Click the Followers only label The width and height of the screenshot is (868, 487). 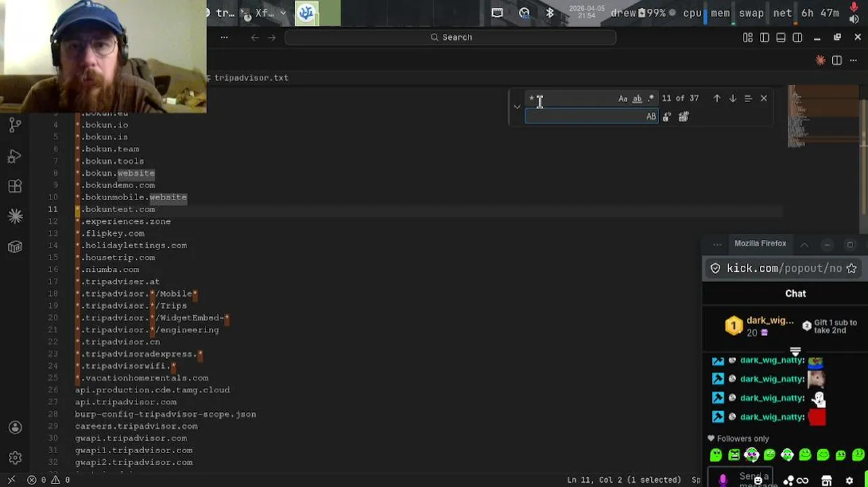click(x=743, y=438)
